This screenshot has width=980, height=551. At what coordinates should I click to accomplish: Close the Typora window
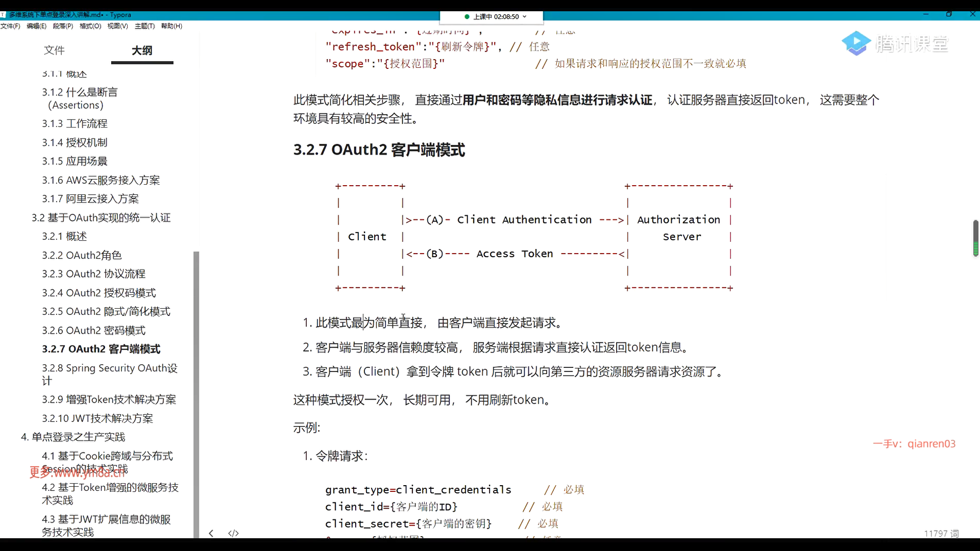pos(972,14)
